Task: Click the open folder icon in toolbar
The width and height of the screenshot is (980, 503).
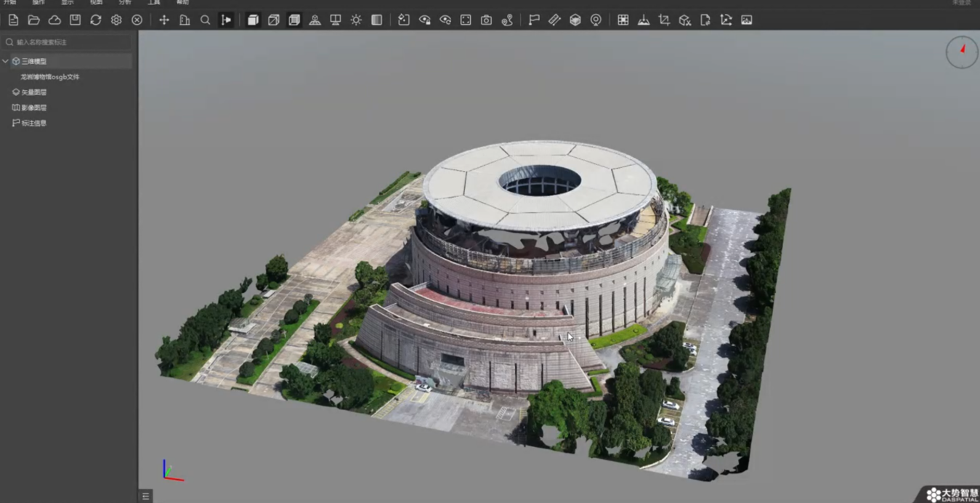Action: point(33,20)
